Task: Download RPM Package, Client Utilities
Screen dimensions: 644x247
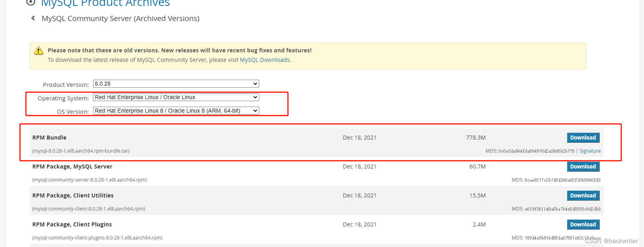Action: pyautogui.click(x=583, y=195)
